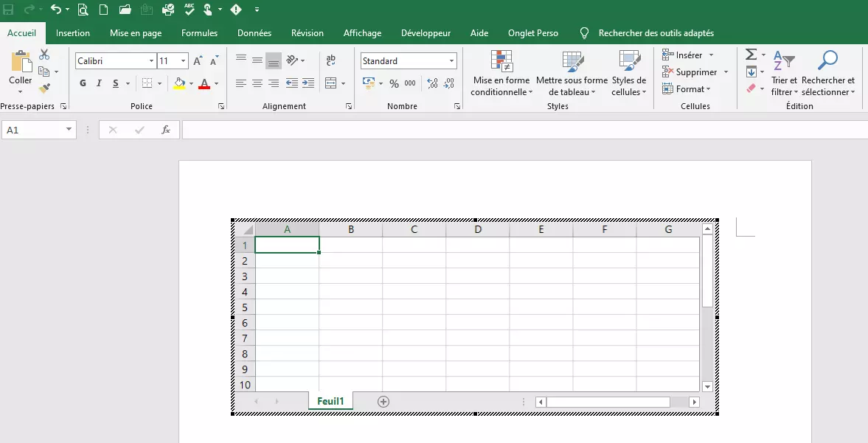Open the Calibri font name dropdown
This screenshot has width=868, height=443.
coord(151,61)
